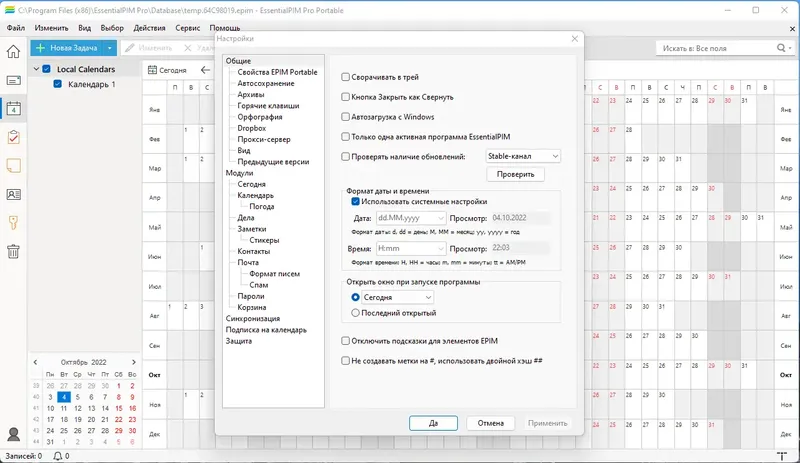
Task: Enable Сворачивать в трей checkbox
Action: coord(345,77)
